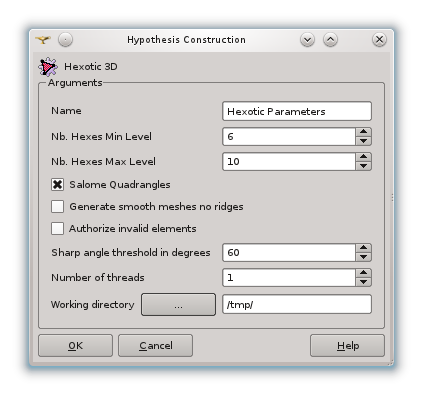Confirm with the OK button
The height and width of the screenshot is (395, 423).
[75, 346]
